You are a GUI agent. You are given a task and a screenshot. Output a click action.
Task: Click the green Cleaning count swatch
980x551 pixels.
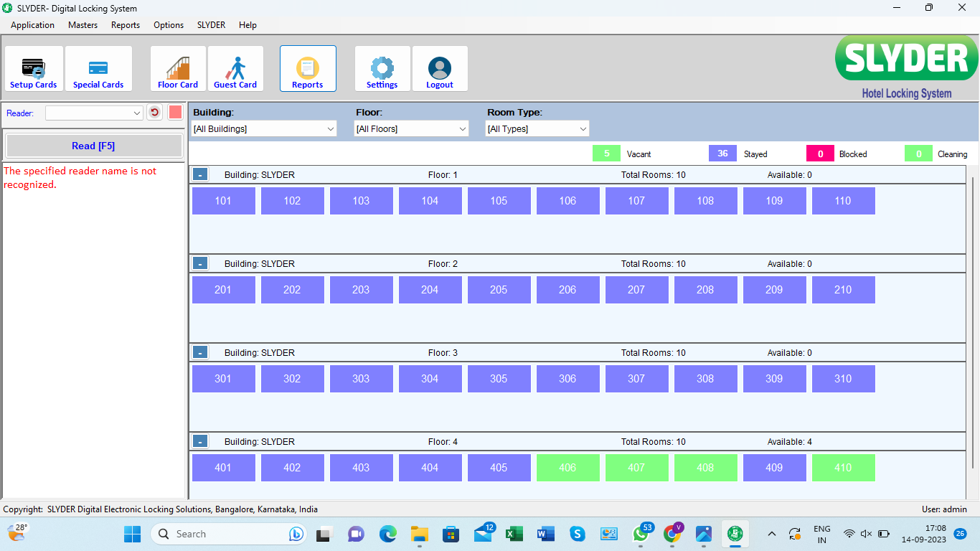(918, 154)
